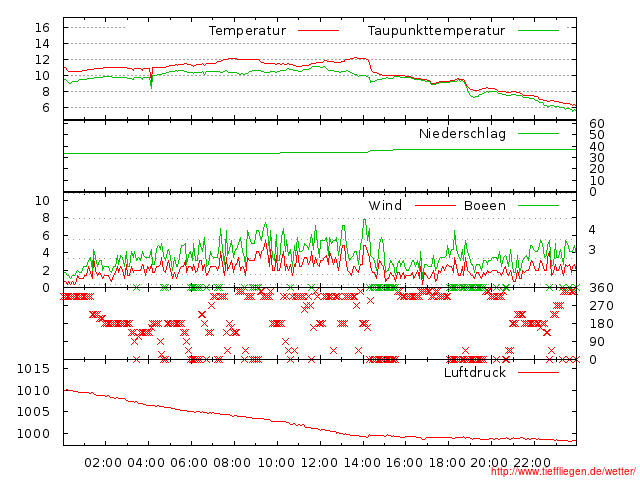Click the 12 value on temperature axis
Image resolution: width=640 pixels, height=480 pixels.
[x=42, y=60]
